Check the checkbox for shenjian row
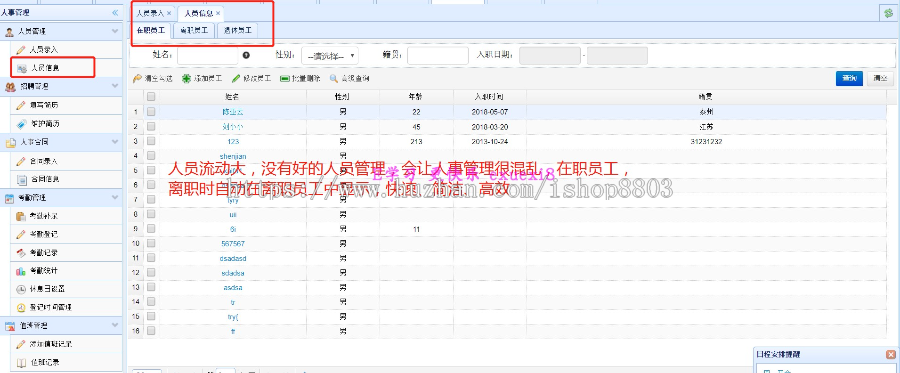The width and height of the screenshot is (900, 373). (x=151, y=156)
